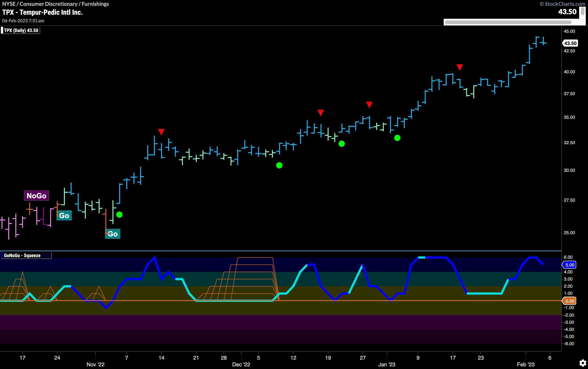The width and height of the screenshot is (588, 369).
Task: Click the TPX - Tempur-Pedic Intl Inc. title
Action: coord(43,12)
